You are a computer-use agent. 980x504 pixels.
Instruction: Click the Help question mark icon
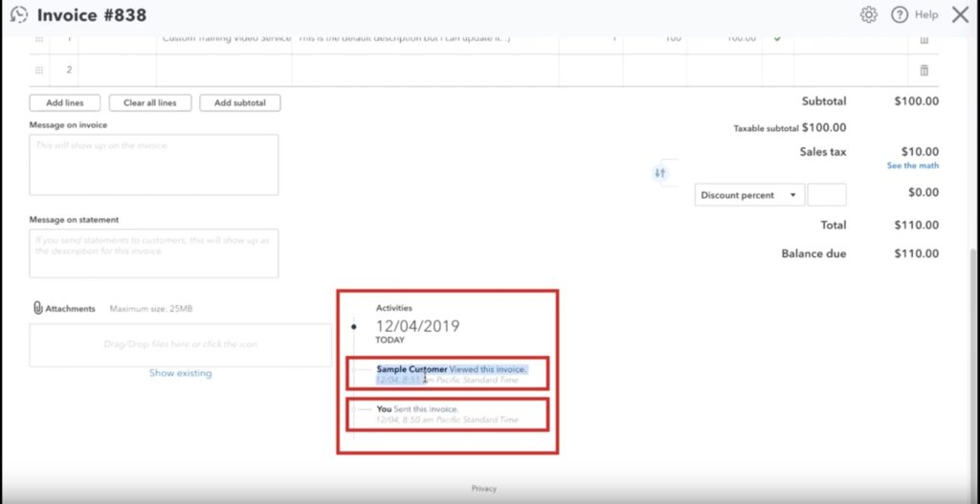[899, 14]
